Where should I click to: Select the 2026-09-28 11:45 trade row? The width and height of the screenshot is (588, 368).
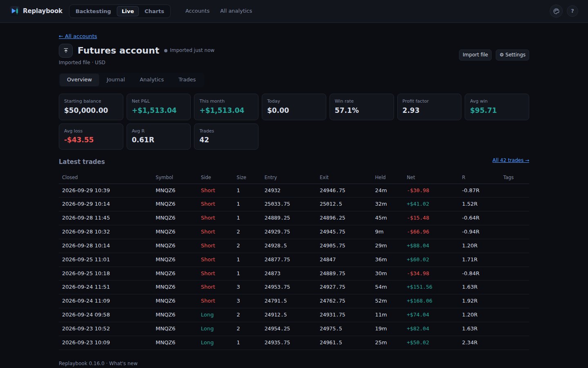[294, 218]
